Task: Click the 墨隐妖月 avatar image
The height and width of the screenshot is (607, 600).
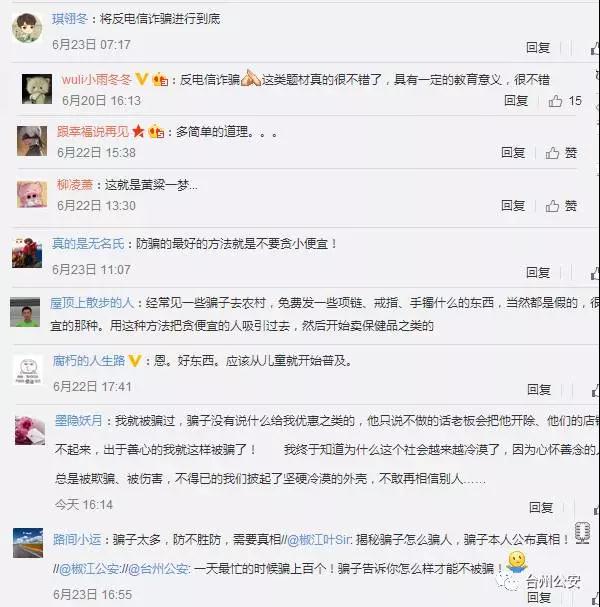Action: tap(30, 430)
